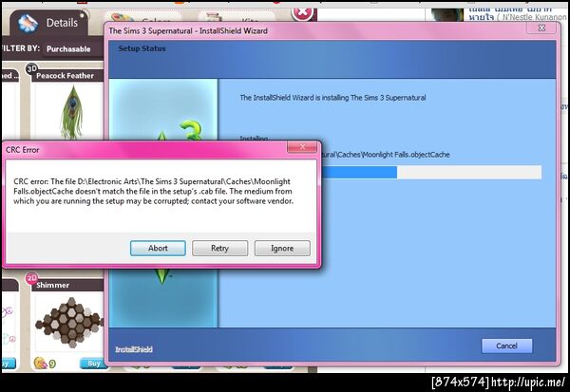
Task: Buy the Shimmer item
Action: [x=93, y=363]
